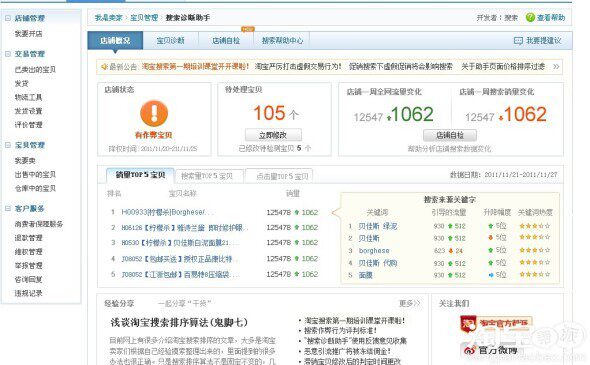Image resolution: width=590 pixels, height=365 pixels.
Task: Open rank 4 item J08052 包邮买送
Action: click(x=179, y=259)
